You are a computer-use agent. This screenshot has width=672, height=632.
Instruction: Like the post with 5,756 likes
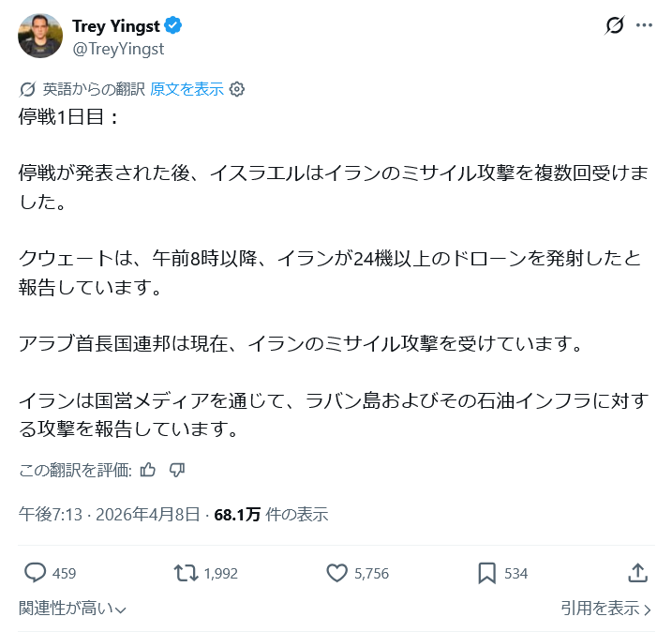click(x=337, y=573)
